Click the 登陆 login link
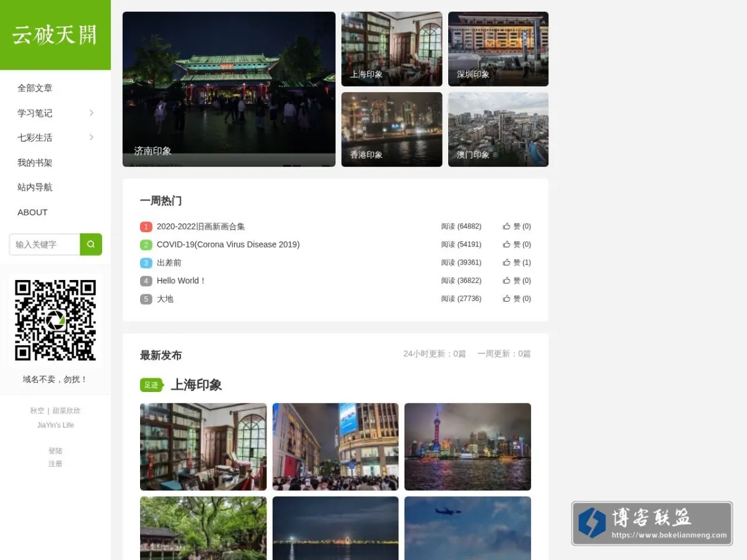 55,450
